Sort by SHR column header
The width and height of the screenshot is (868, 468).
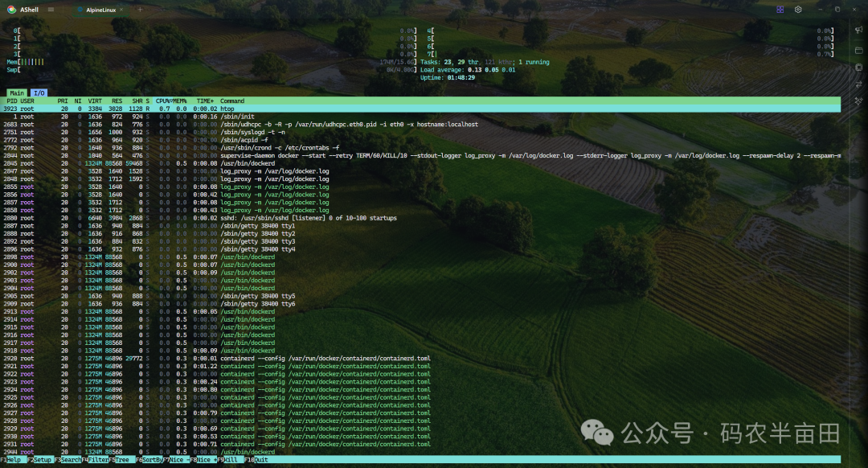137,101
